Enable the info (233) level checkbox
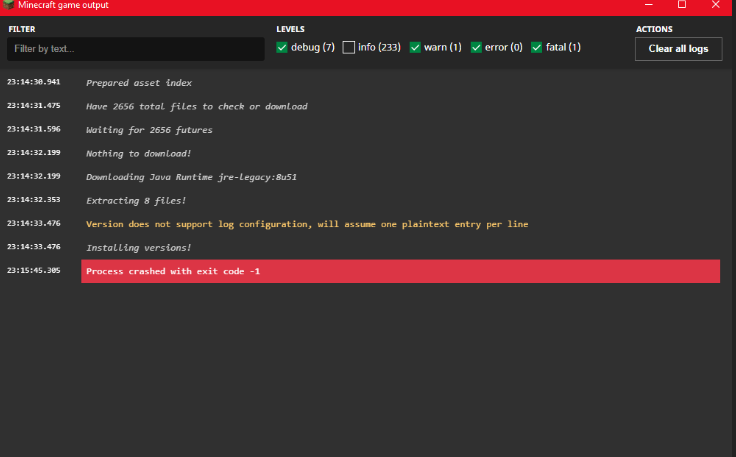The image size is (736, 457). [x=348, y=47]
